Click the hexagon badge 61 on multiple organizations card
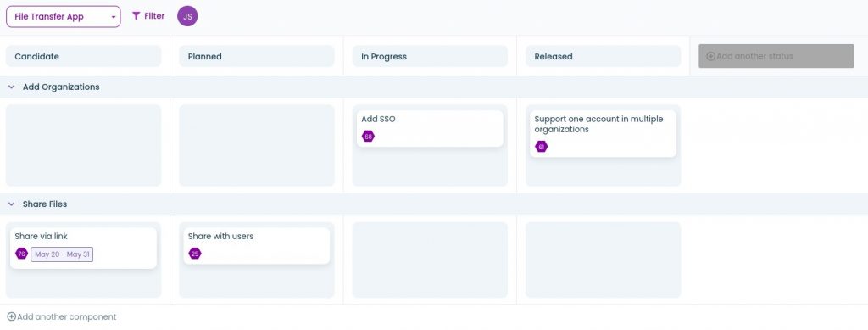The height and width of the screenshot is (330, 868). pos(542,147)
